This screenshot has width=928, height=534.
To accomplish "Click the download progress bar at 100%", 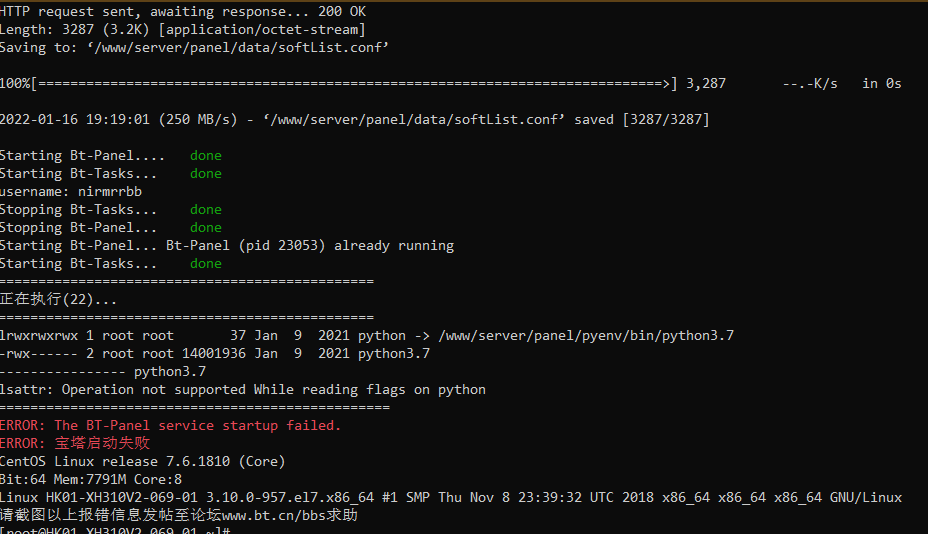I will (354, 83).
